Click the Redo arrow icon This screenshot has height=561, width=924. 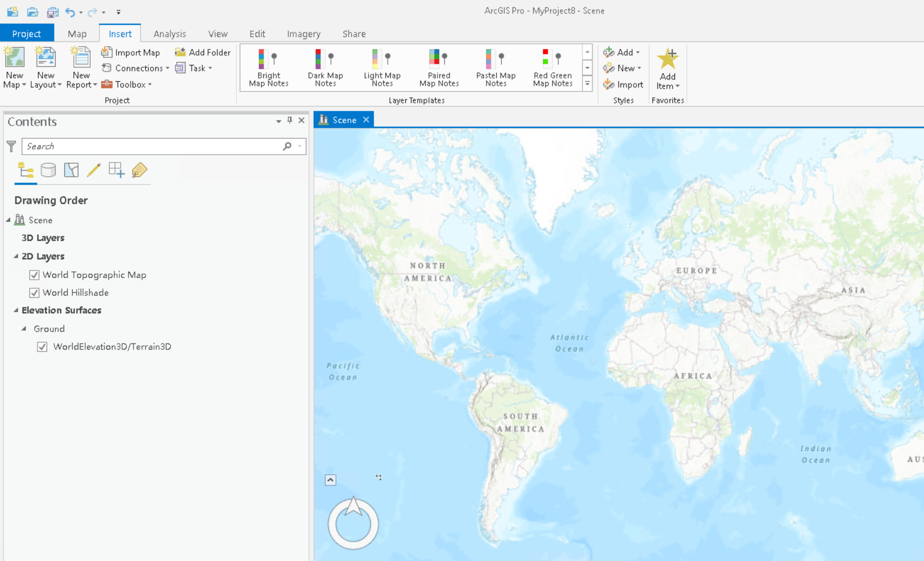(x=92, y=11)
